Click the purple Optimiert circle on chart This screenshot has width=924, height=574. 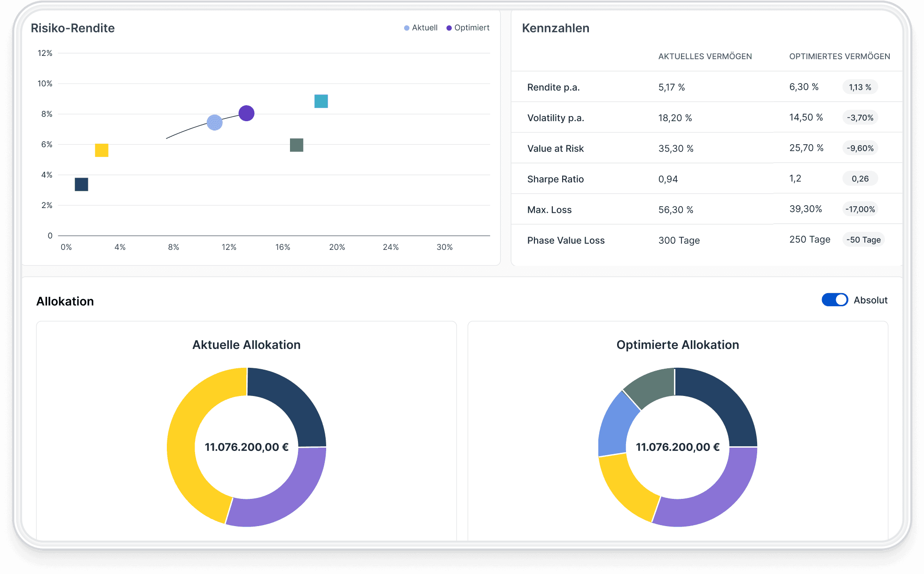(246, 113)
